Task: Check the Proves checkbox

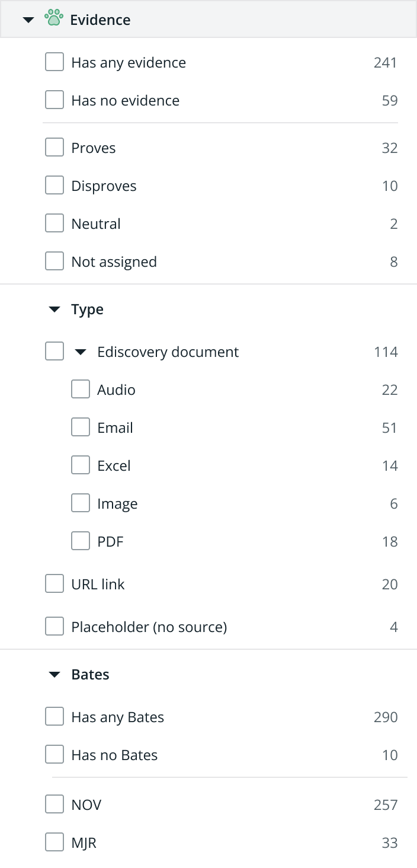Action: [x=54, y=146]
